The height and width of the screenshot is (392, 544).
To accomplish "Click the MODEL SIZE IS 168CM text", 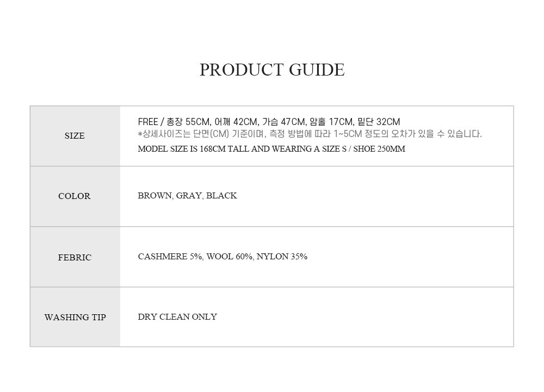I will point(271,148).
